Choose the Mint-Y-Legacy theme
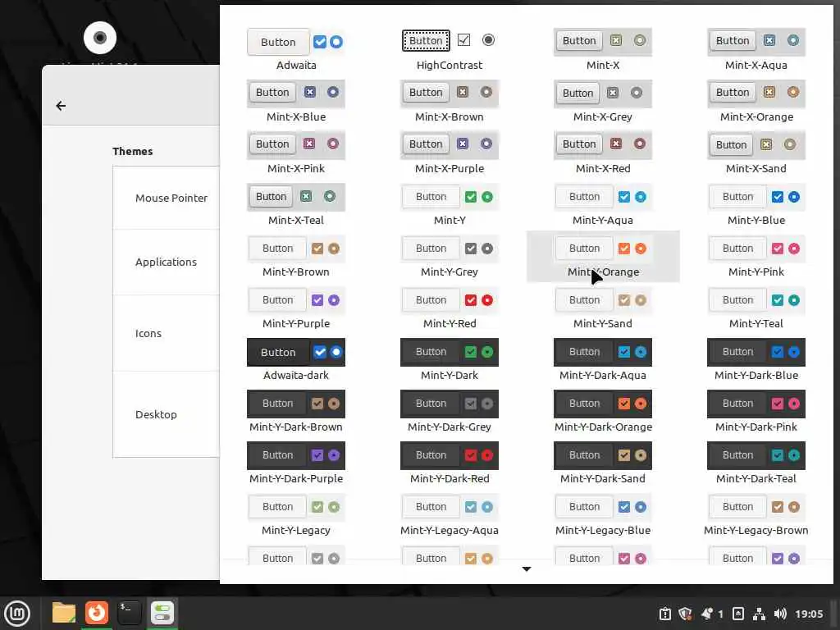The height and width of the screenshot is (630, 840). click(x=295, y=515)
